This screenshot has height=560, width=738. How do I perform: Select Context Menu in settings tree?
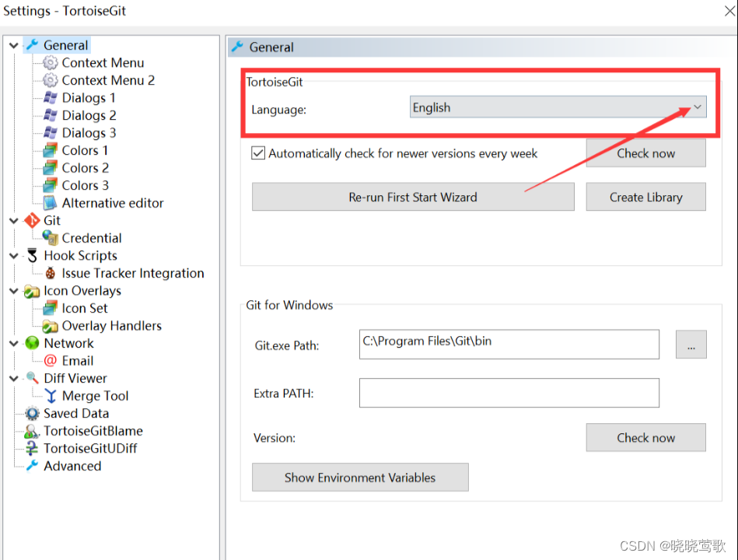(103, 62)
